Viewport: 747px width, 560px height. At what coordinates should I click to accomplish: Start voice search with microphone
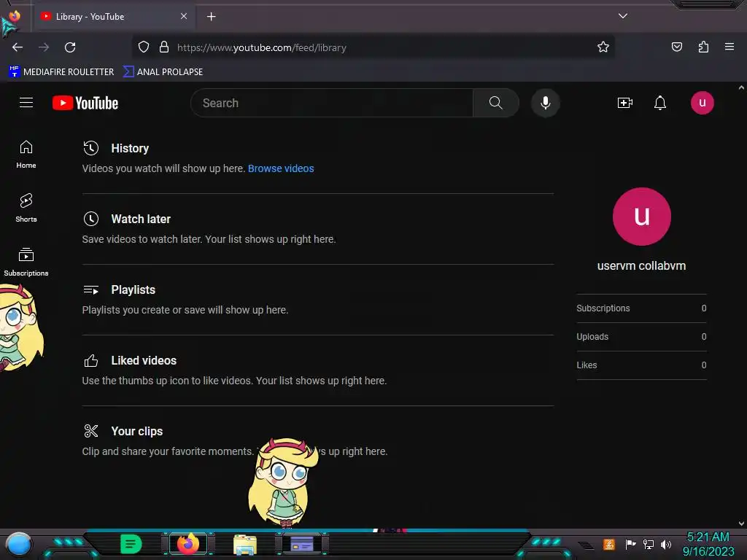(x=546, y=103)
